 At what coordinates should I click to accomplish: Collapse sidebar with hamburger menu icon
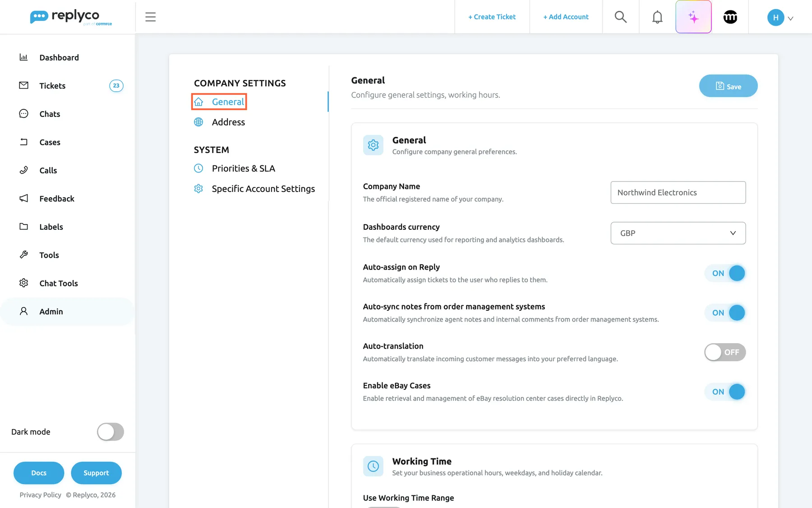150,17
